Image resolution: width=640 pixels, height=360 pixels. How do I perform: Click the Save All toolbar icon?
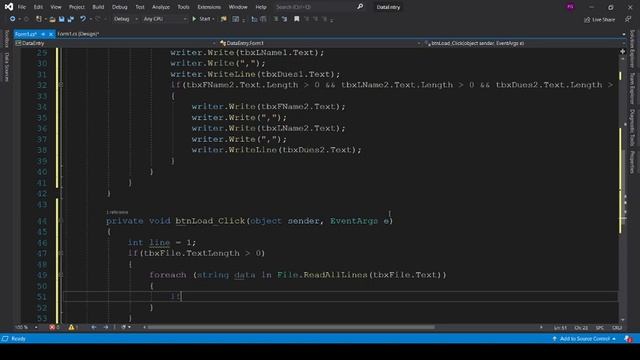coord(71,19)
